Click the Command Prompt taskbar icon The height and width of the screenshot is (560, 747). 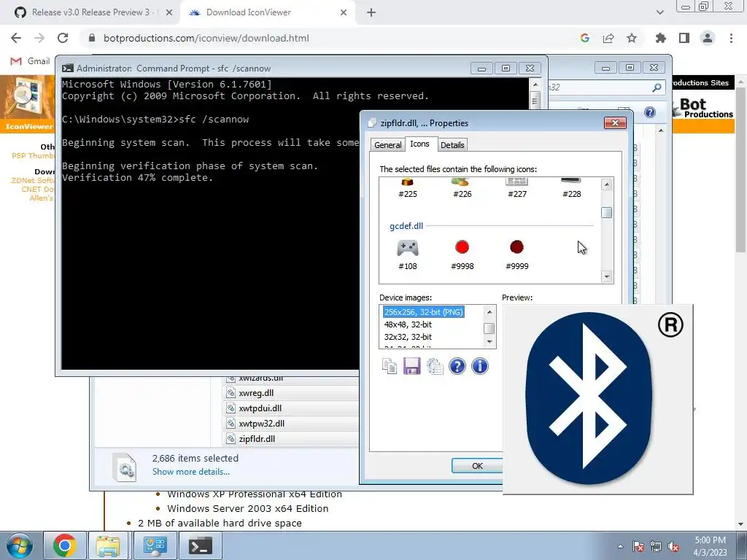coord(200,545)
